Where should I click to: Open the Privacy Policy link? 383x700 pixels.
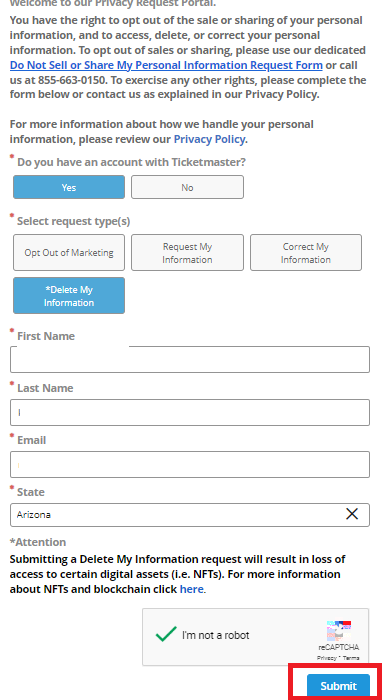click(209, 139)
